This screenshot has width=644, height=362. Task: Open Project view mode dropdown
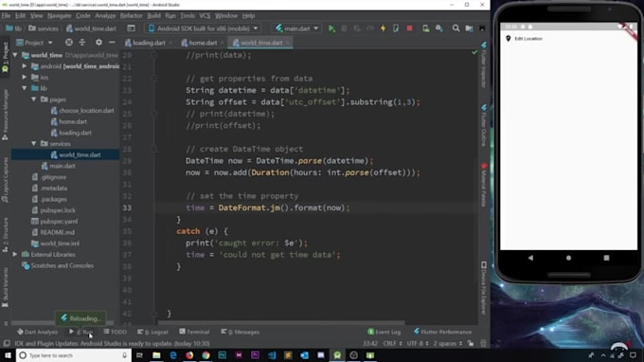tap(34, 43)
